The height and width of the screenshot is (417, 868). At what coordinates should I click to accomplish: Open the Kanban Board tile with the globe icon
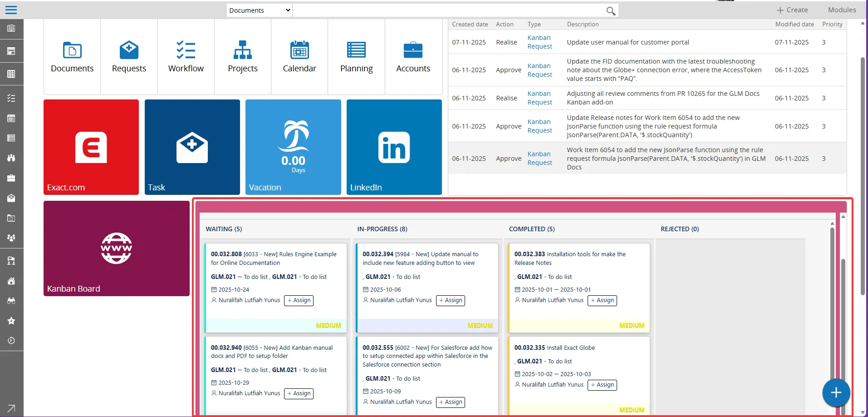pyautogui.click(x=117, y=248)
